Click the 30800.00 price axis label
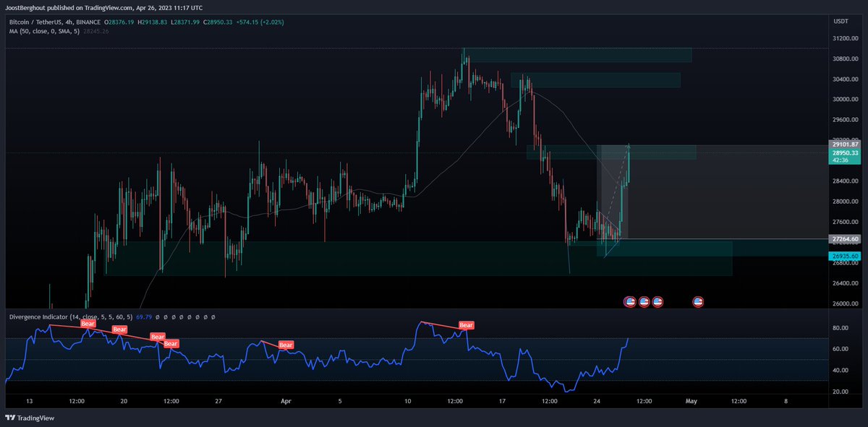The image size is (868, 427). point(846,59)
